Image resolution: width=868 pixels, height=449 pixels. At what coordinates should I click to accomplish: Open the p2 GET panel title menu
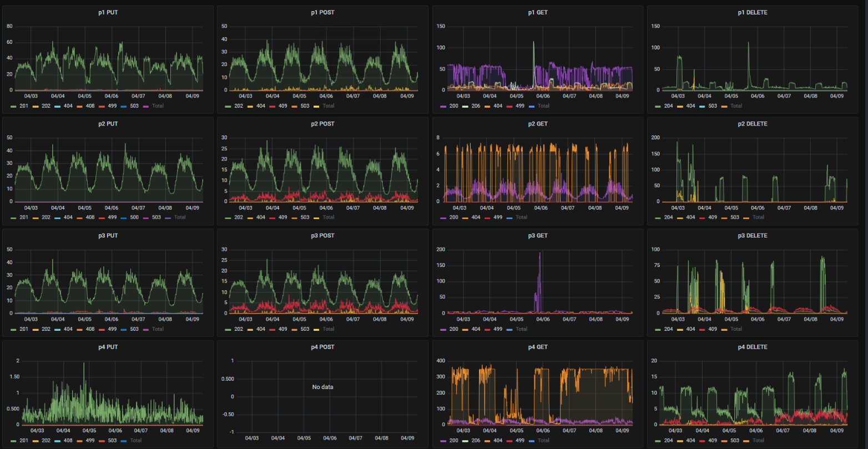pos(538,124)
